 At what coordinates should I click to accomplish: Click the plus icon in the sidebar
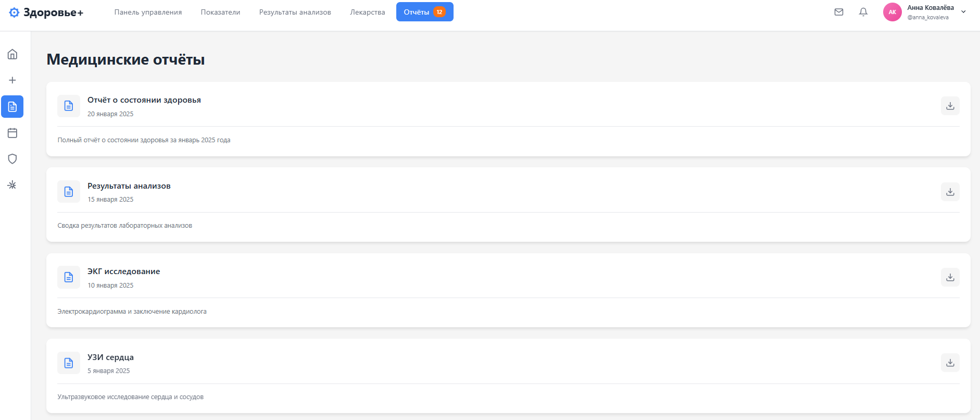click(12, 80)
